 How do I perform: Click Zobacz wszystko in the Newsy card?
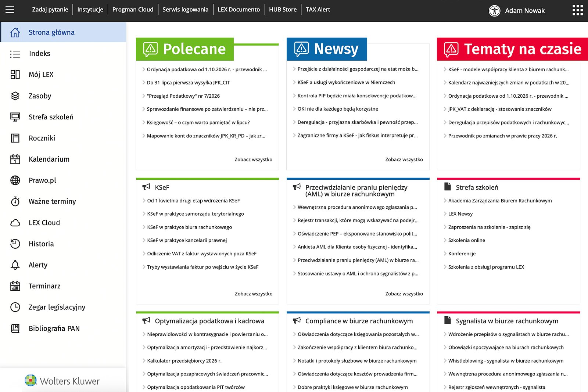404,159
